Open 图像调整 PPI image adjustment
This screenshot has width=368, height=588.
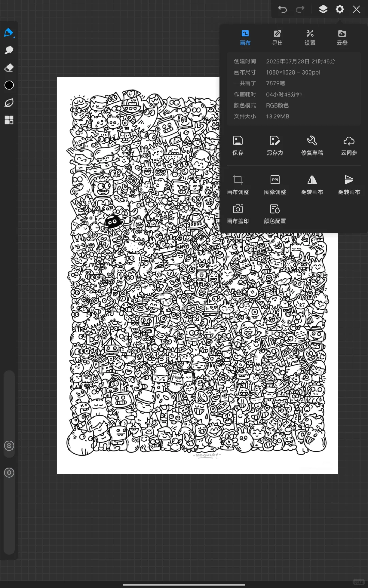tap(275, 184)
